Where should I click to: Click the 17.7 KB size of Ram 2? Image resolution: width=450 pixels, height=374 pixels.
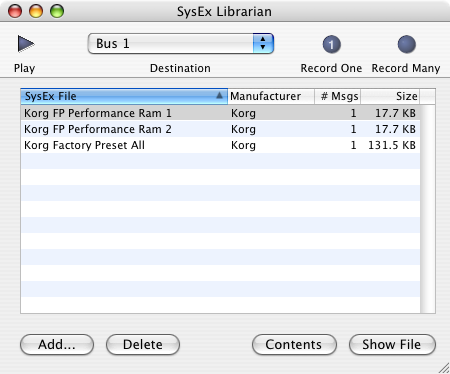pos(395,129)
